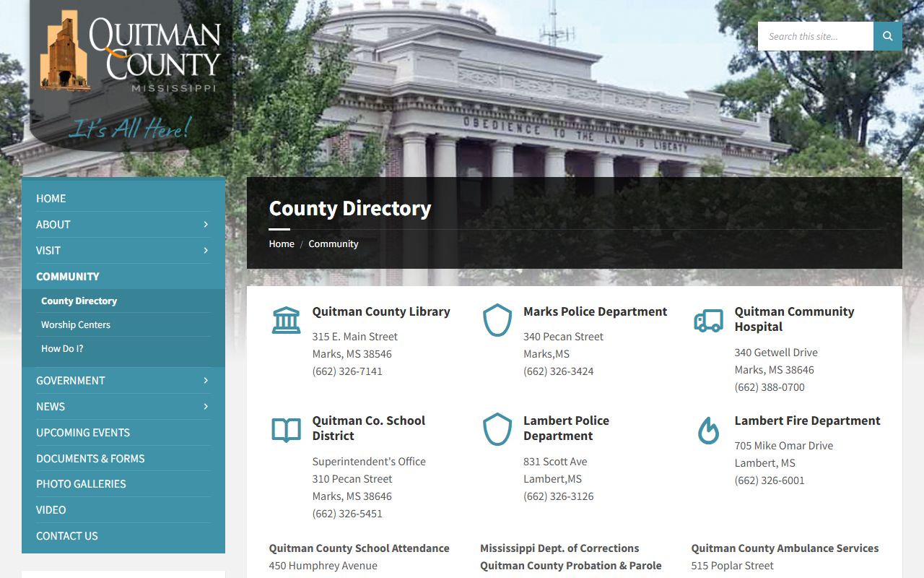Click library phone number (662) 326-7141
This screenshot has width=924, height=578.
(x=347, y=371)
